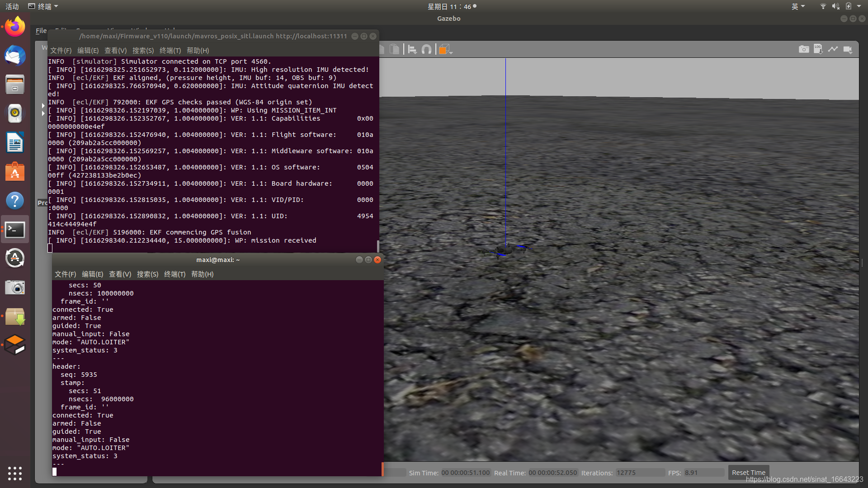Click the video recording camera icon
The width and height of the screenshot is (868, 488).
tap(848, 49)
